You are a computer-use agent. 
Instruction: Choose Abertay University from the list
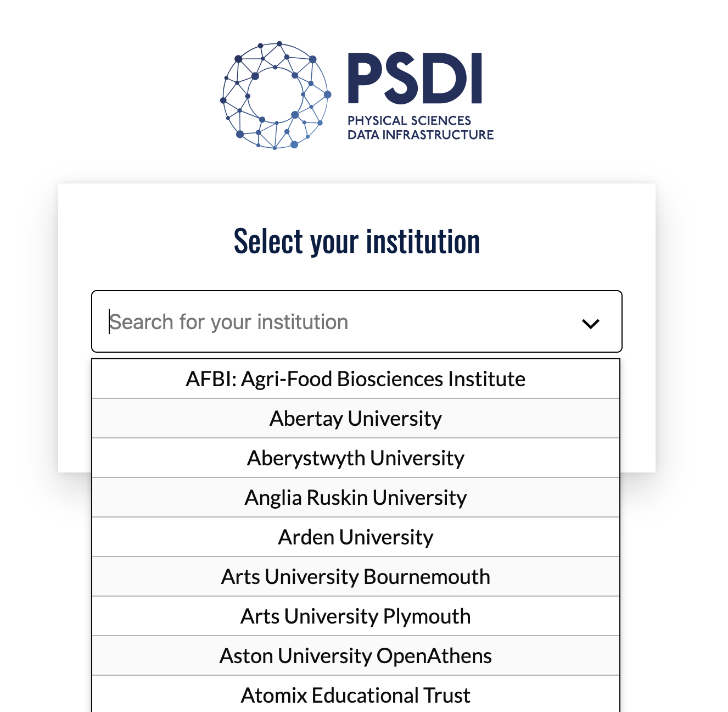point(356,419)
